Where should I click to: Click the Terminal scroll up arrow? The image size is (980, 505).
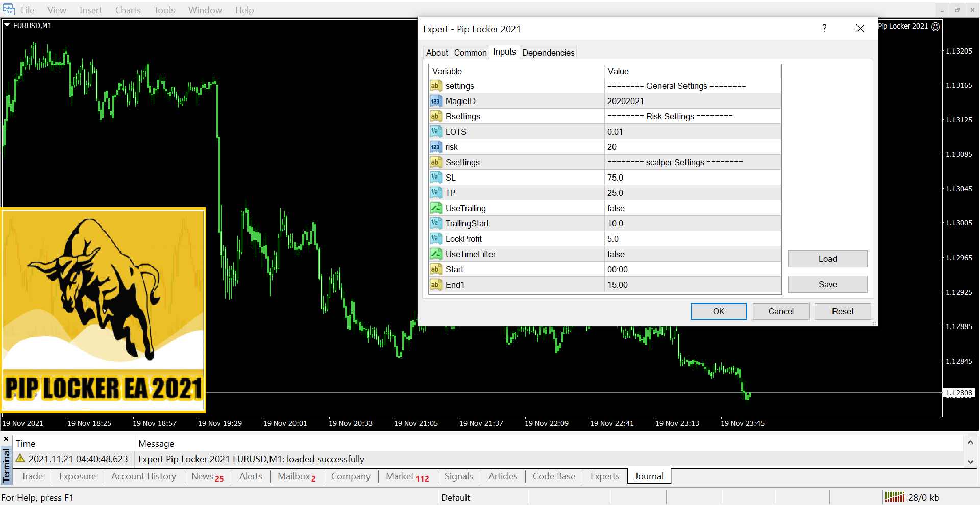coord(970,443)
